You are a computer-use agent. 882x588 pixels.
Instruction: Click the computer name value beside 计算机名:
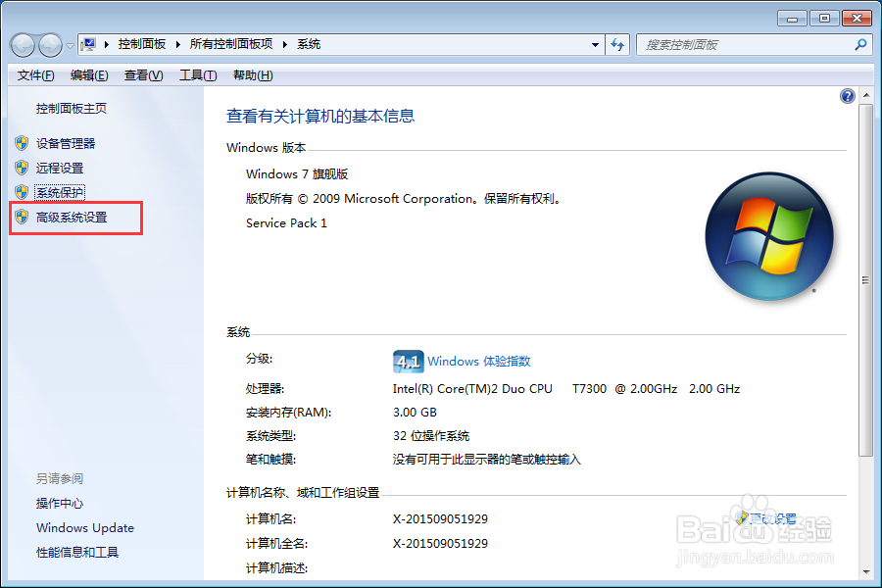click(x=440, y=518)
